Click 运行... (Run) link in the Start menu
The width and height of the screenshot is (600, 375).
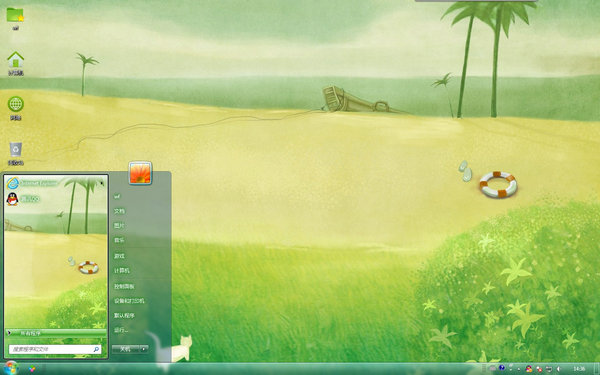pyautogui.click(x=121, y=330)
